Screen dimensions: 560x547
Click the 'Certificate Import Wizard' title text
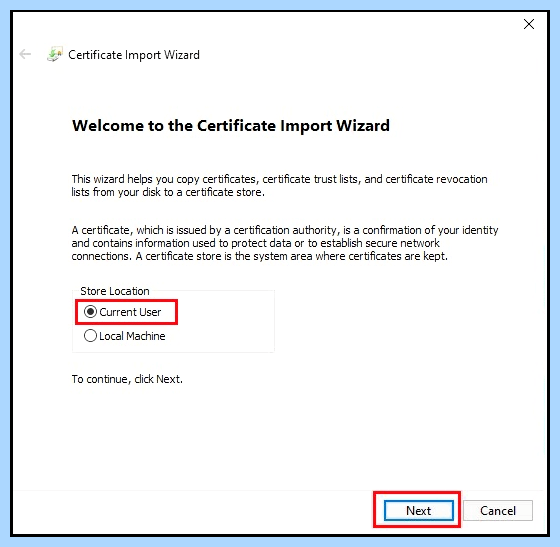coord(134,55)
